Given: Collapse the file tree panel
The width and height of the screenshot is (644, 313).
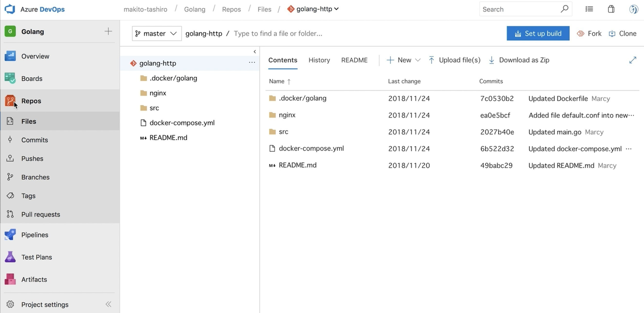Looking at the screenshot, I should point(255,51).
